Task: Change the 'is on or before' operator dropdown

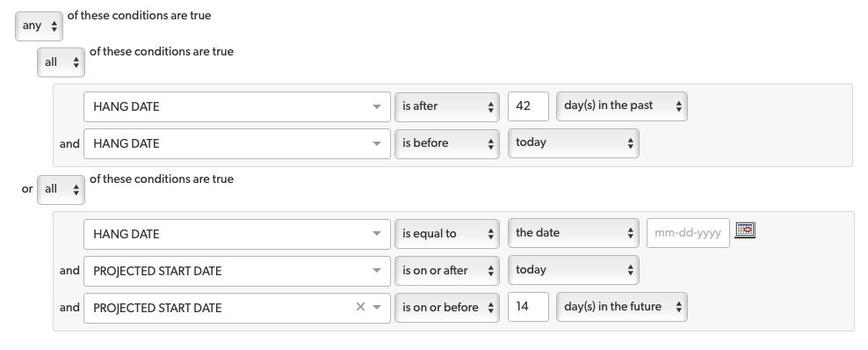Action: (x=447, y=308)
